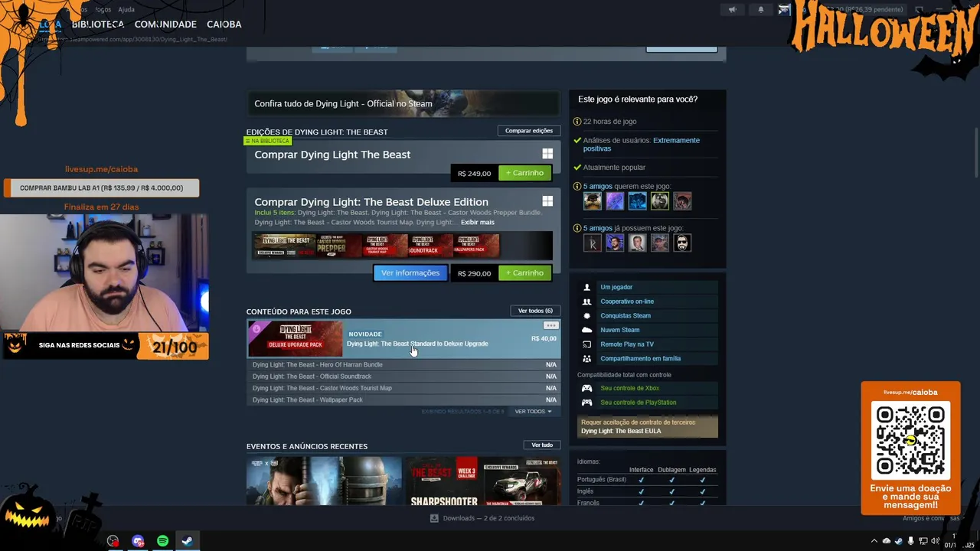Click the store page vertical scrollbar
Image resolution: width=980 pixels, height=551 pixels.
(x=976, y=153)
